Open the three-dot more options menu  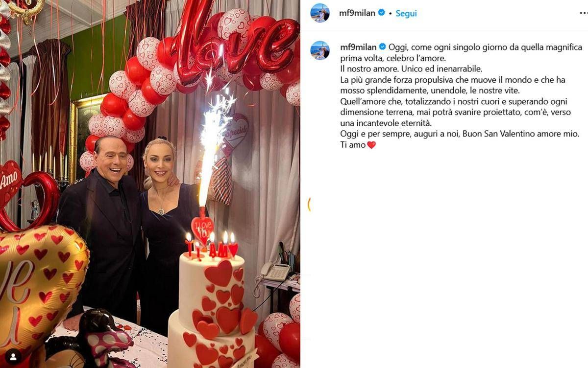point(583,13)
